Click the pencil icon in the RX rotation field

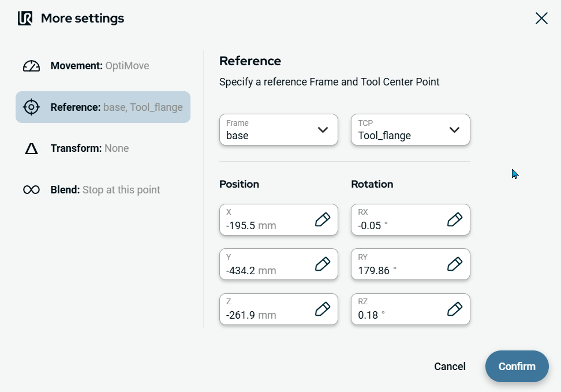click(x=455, y=219)
